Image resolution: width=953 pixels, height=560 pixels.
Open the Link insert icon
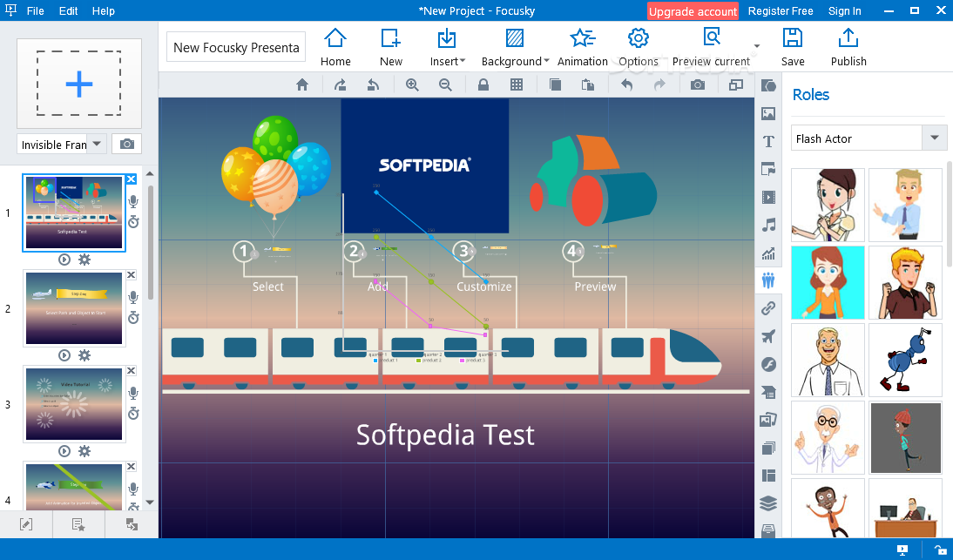pyautogui.click(x=768, y=308)
